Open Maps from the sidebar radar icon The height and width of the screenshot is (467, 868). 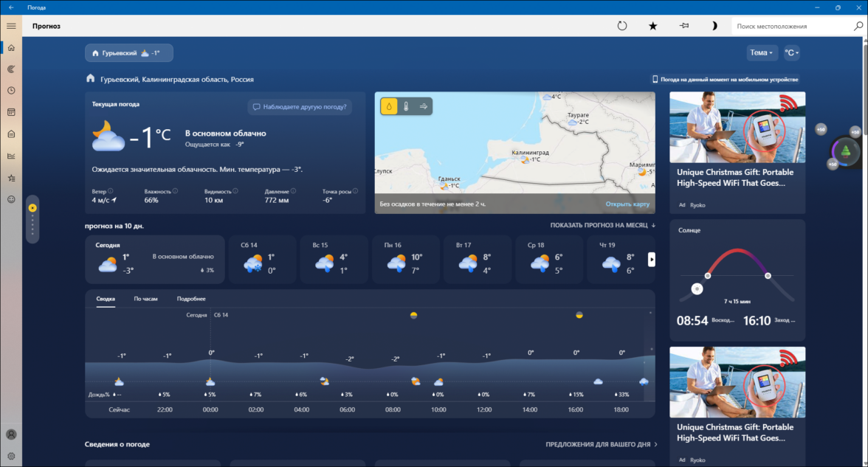click(11, 69)
